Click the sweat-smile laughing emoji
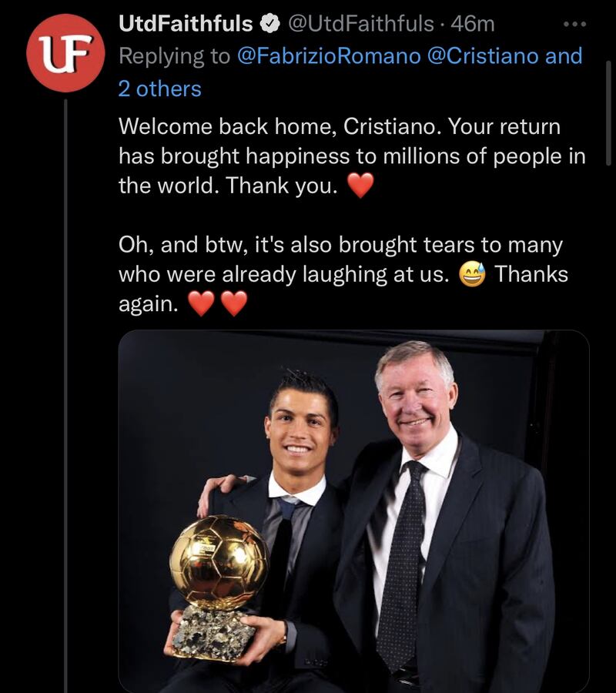Image resolution: width=616 pixels, height=693 pixels. coord(472,275)
